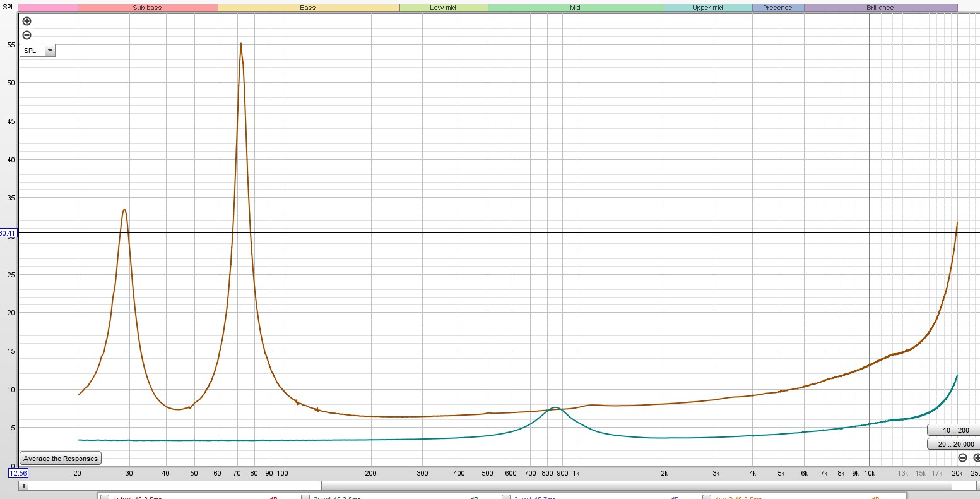
Task: Open the SPL axis type dropdown
Action: 37,51
